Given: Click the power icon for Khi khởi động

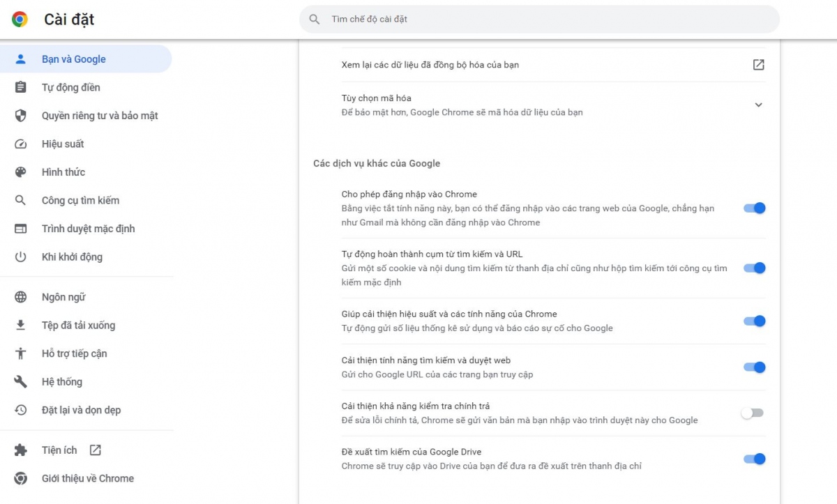Looking at the screenshot, I should point(21,257).
